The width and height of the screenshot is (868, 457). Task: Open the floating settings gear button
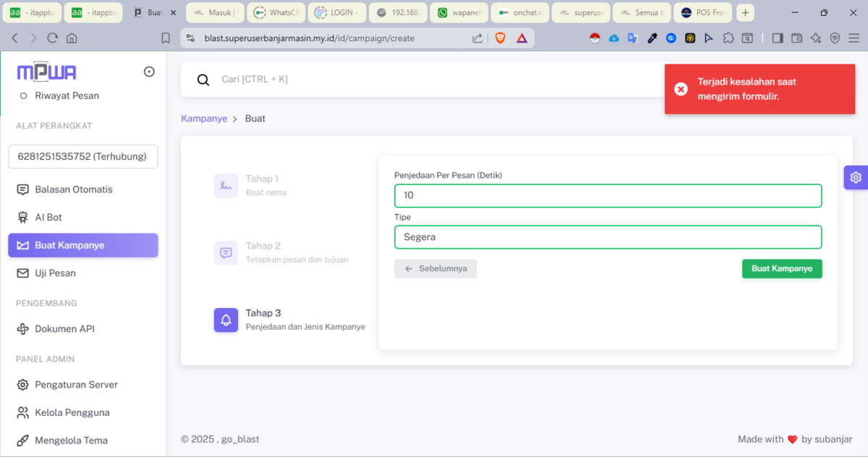[856, 177]
